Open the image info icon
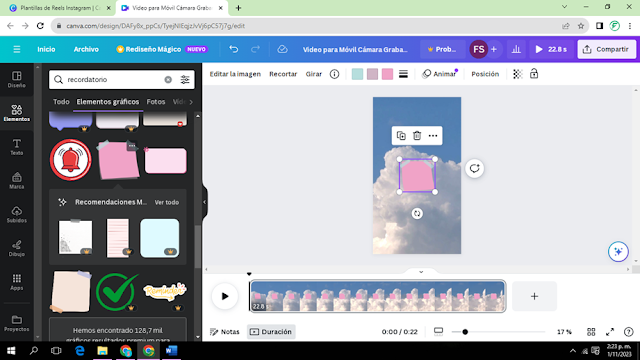Image resolution: width=640 pixels, height=360 pixels. click(334, 74)
